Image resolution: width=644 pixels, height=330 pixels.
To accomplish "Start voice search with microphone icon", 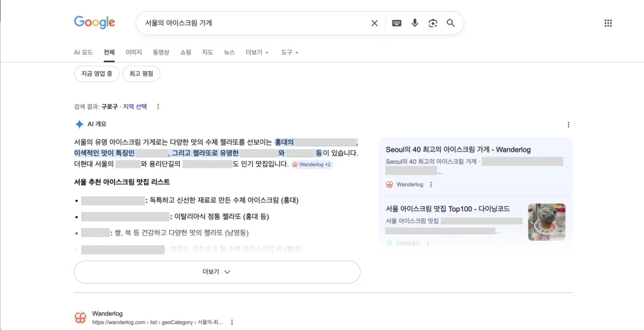I will tap(415, 23).
